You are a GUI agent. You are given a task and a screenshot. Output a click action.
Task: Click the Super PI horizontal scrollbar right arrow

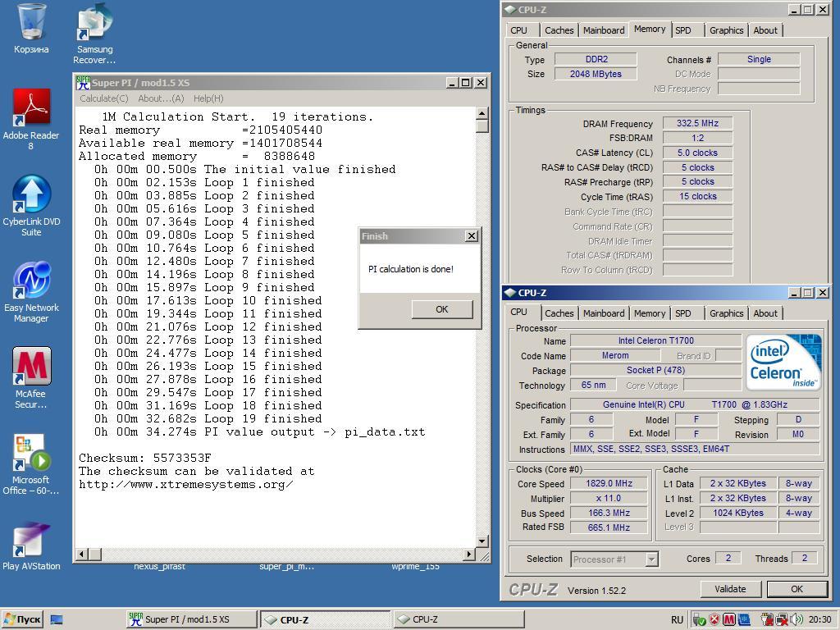[x=469, y=555]
